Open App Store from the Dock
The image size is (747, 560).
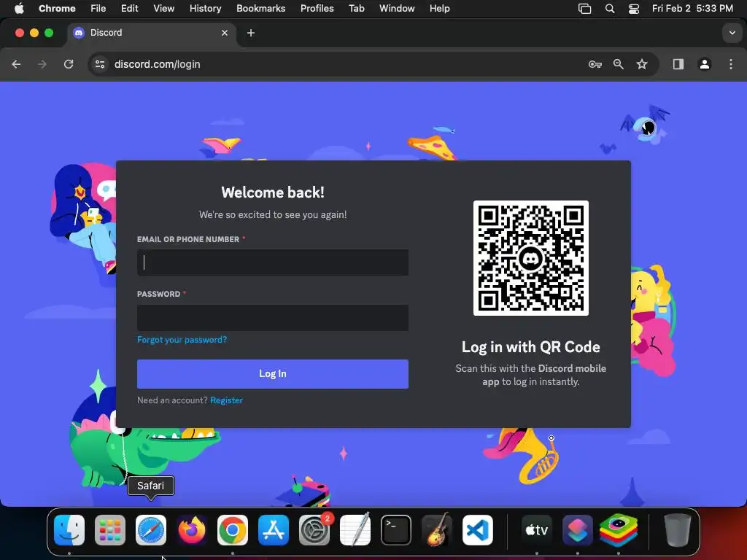click(274, 530)
